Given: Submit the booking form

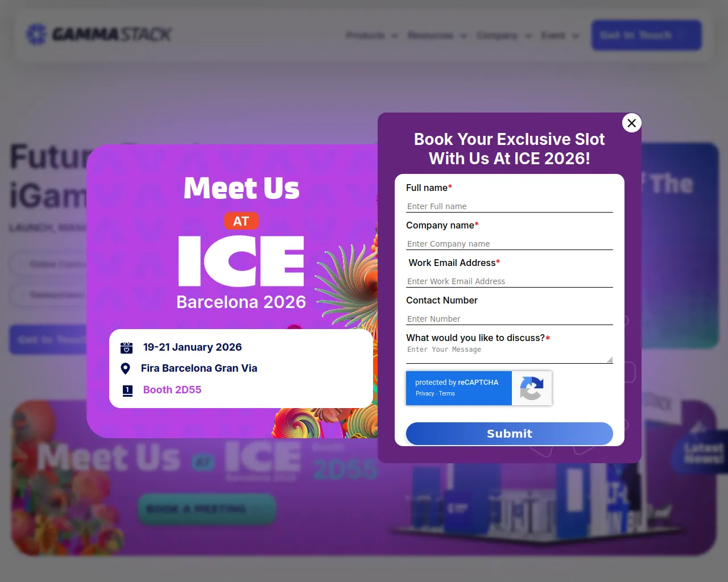Looking at the screenshot, I should (x=510, y=434).
